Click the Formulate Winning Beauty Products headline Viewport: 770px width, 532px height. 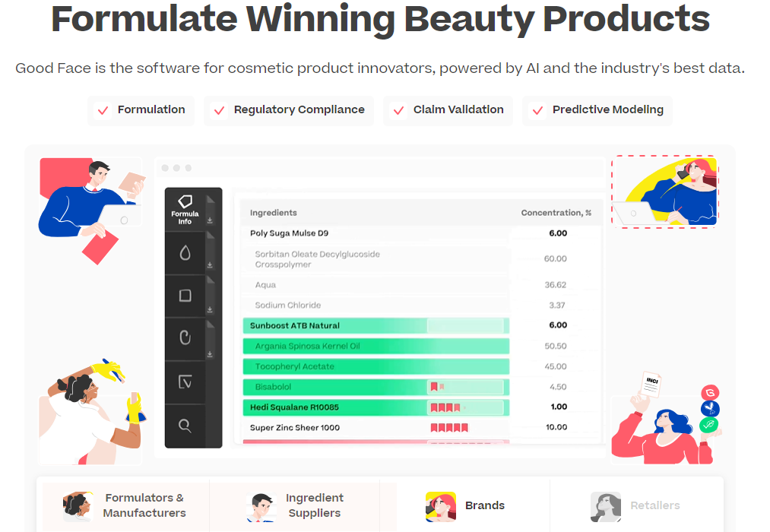point(381,19)
